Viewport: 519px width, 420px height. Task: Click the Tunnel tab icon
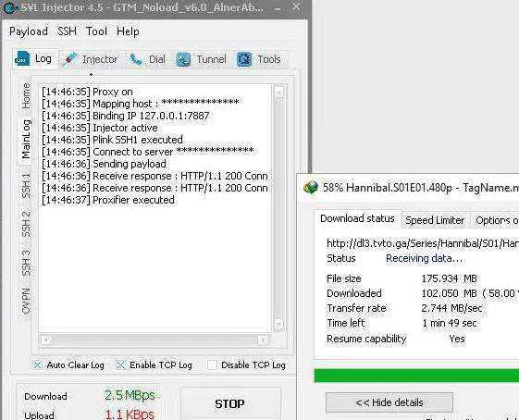(x=182, y=59)
